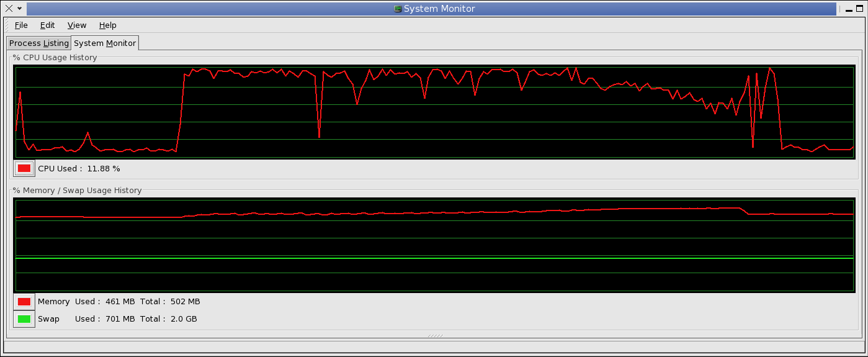The height and width of the screenshot is (357, 868).
Task: Click the resize grip handle at window bottom
Action: point(435,336)
